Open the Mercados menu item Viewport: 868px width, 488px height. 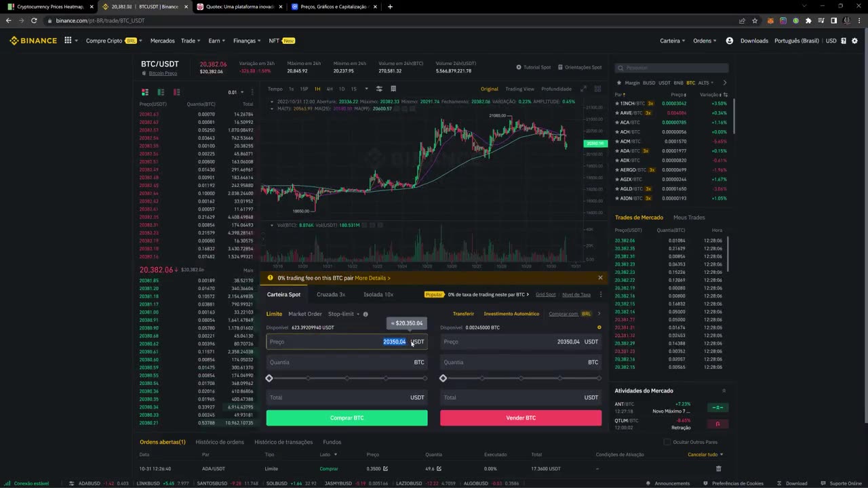[162, 41]
